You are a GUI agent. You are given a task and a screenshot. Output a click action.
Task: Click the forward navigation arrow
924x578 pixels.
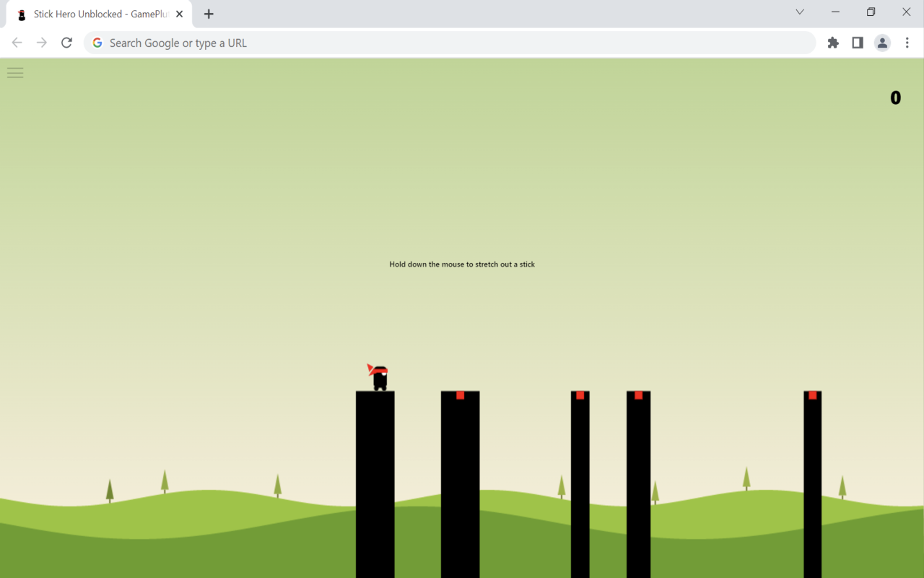click(x=41, y=43)
